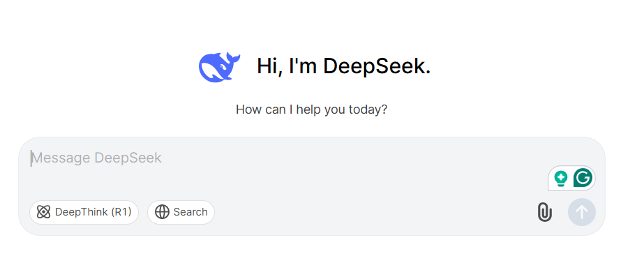Click the globe icon inside Search button
This screenshot has height=279, width=644.
[x=162, y=212]
